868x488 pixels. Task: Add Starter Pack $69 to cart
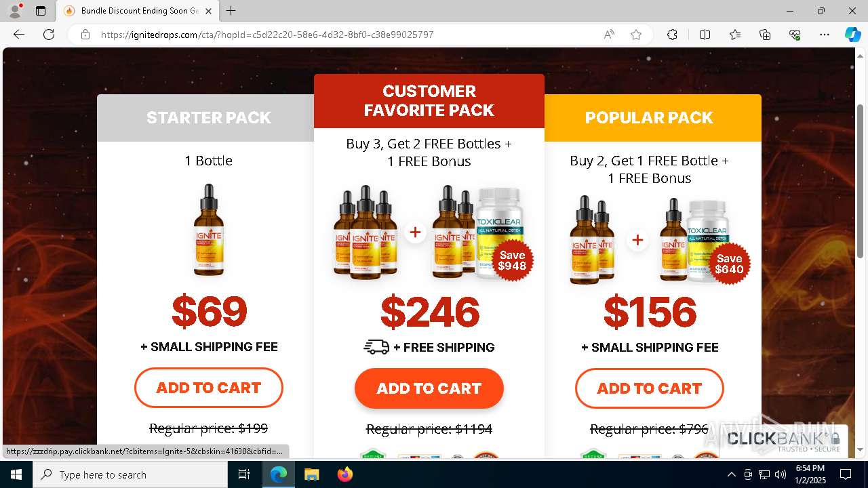(x=209, y=388)
